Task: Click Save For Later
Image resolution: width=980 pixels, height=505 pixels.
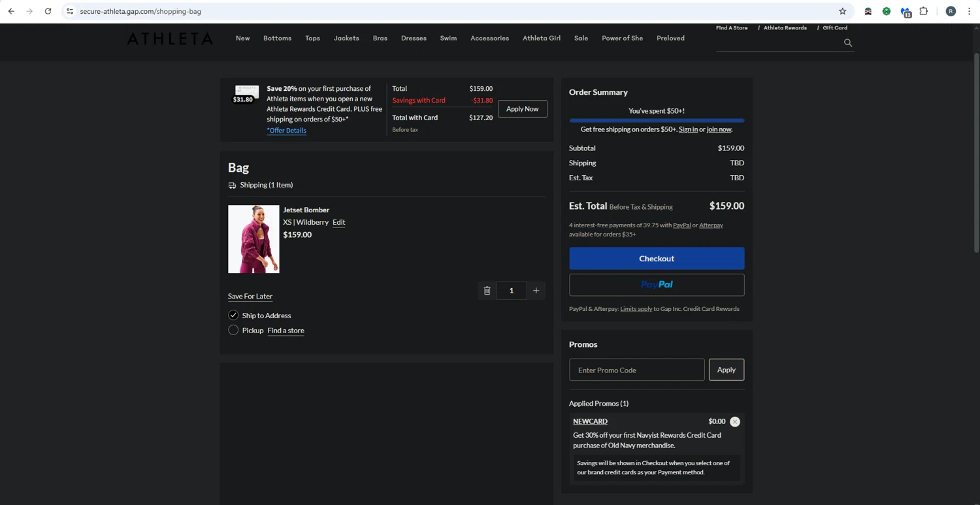Action: click(250, 296)
